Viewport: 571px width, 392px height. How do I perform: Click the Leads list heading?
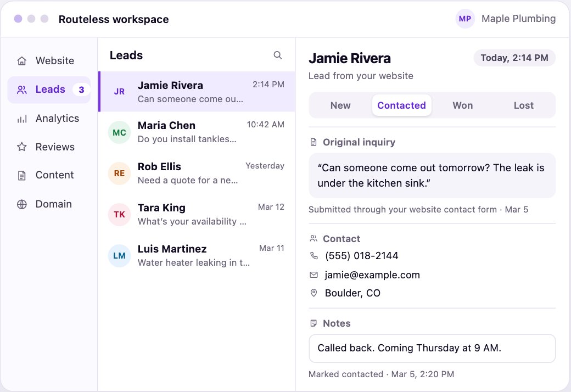click(x=126, y=55)
